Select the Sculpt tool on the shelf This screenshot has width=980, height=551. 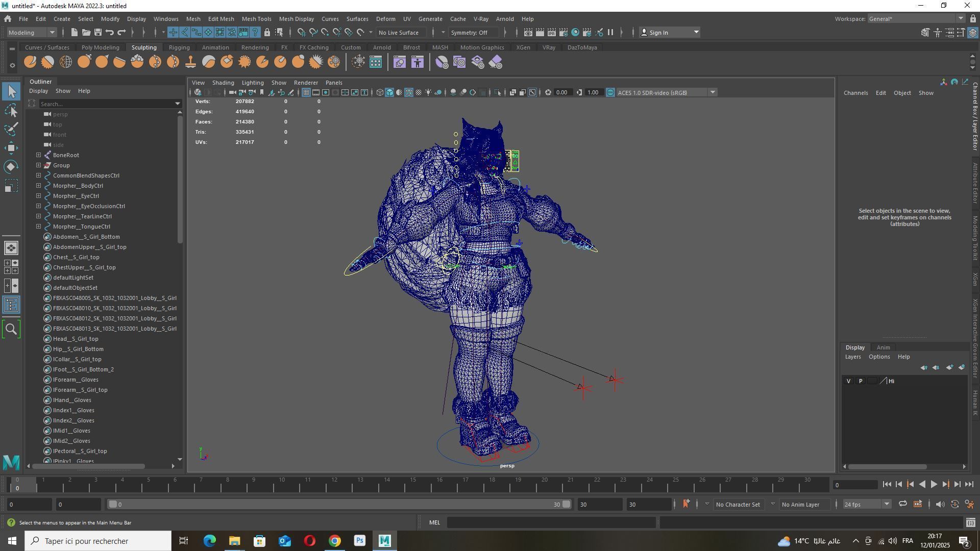tap(30, 62)
